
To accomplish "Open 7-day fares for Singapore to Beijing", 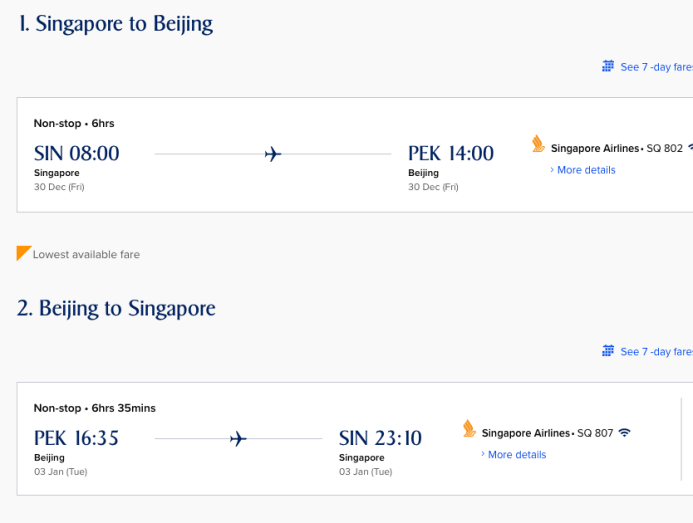I will [x=655, y=67].
